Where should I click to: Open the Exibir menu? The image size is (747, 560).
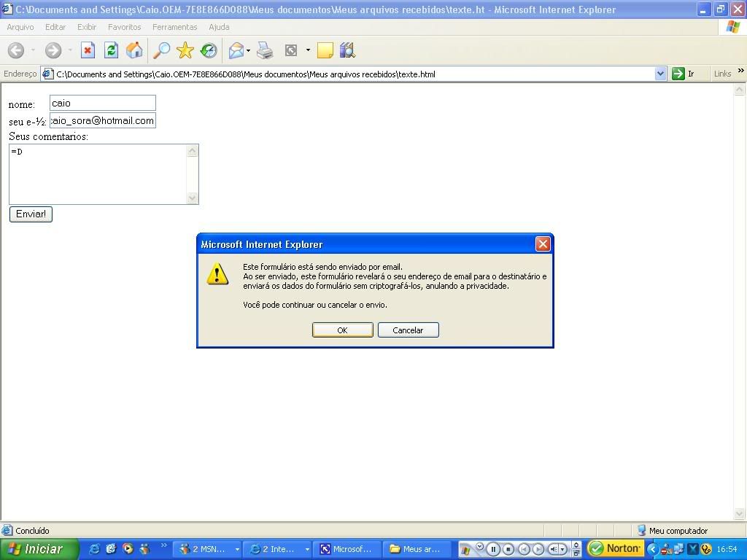[x=87, y=27]
